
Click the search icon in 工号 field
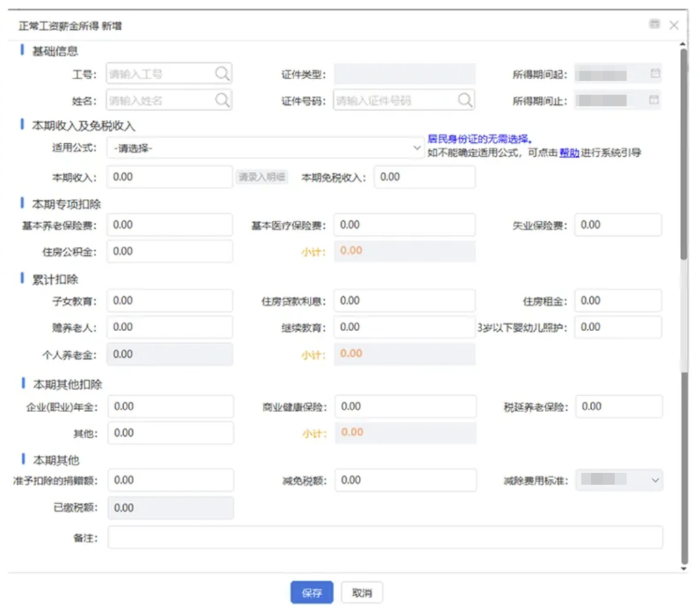222,74
